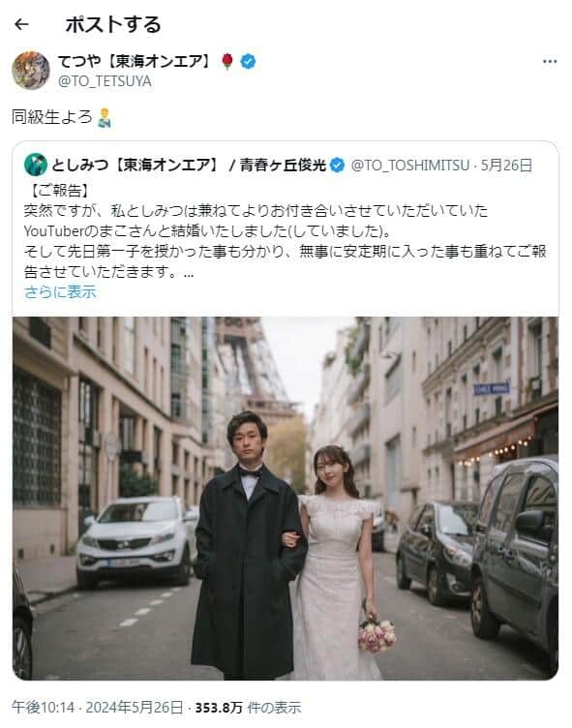This screenshot has height=728, width=572.
Task: Click the blue verified badge beside てつや
Action: 248,61
